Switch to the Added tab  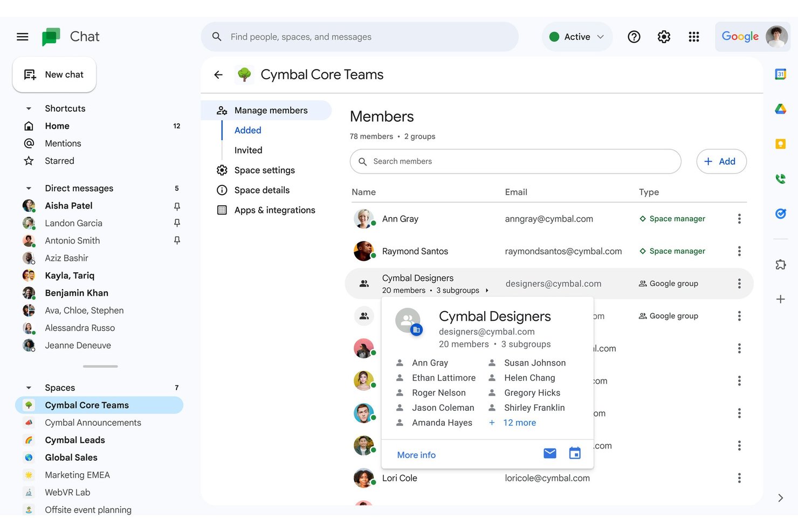coord(247,130)
